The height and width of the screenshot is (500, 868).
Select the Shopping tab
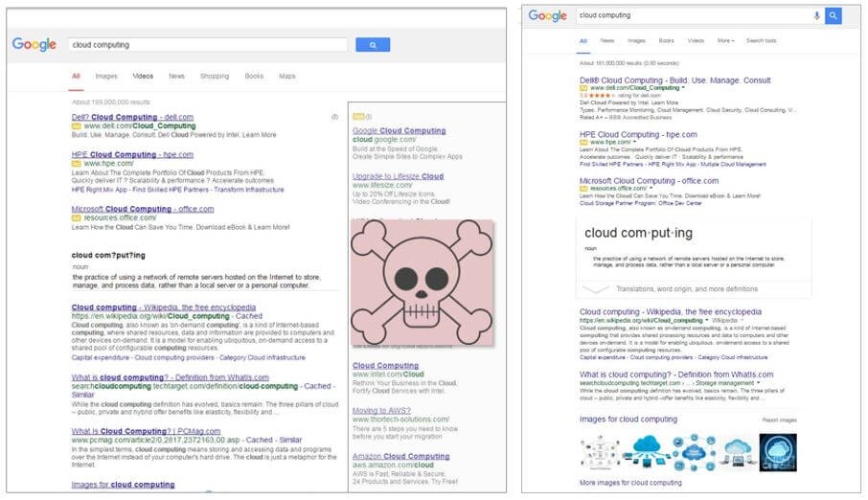215,77
